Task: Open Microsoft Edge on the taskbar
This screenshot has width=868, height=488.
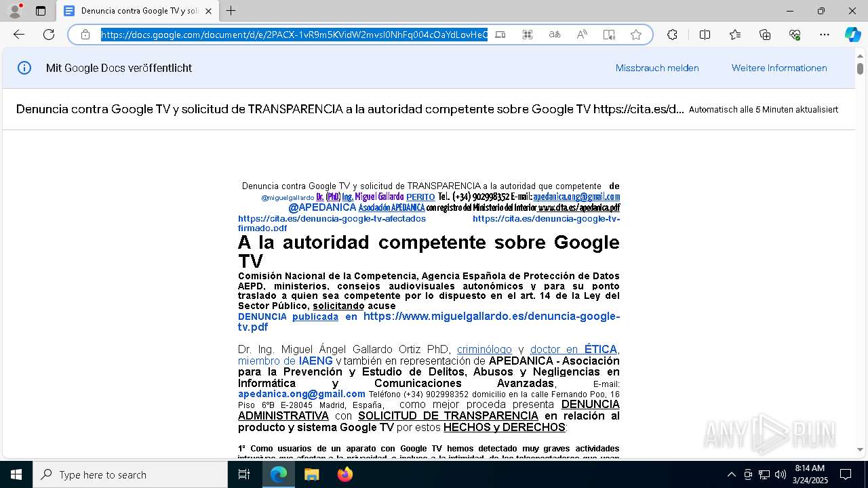Action: click(x=279, y=474)
